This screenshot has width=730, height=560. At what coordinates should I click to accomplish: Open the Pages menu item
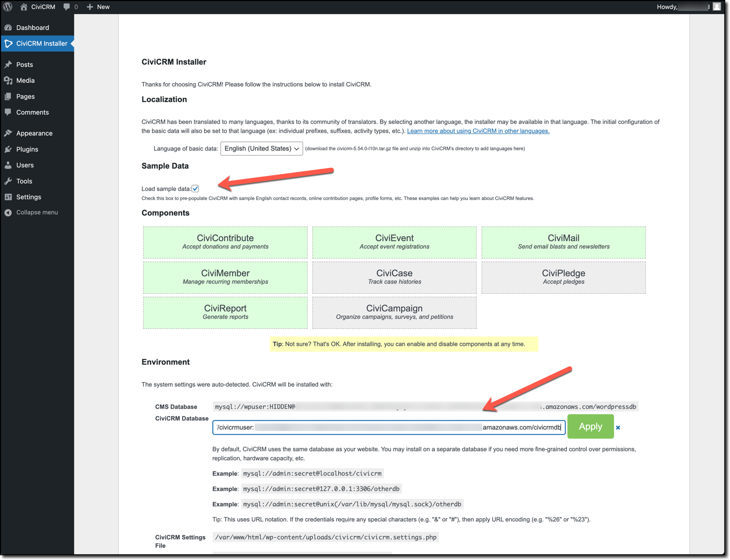[26, 96]
